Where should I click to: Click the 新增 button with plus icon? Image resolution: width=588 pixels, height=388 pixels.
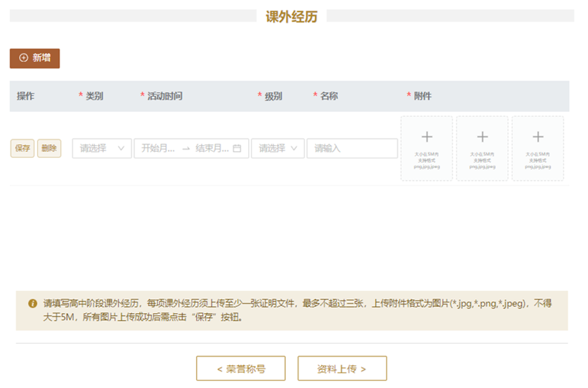click(x=35, y=58)
